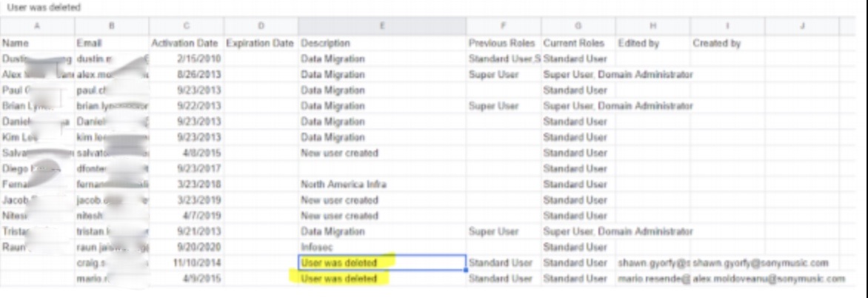Click the 'Activation Date' header cell

pyautogui.click(x=186, y=43)
